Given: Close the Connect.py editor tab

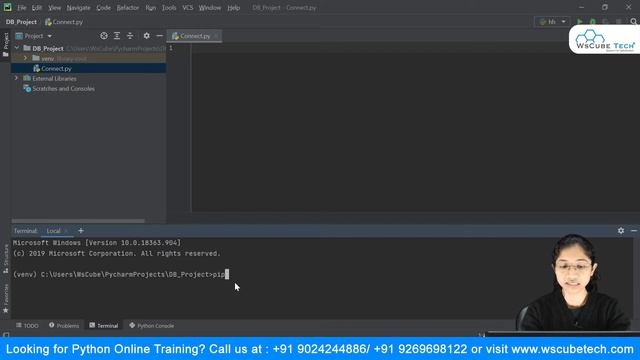Looking at the screenshot, I should click(x=216, y=36).
